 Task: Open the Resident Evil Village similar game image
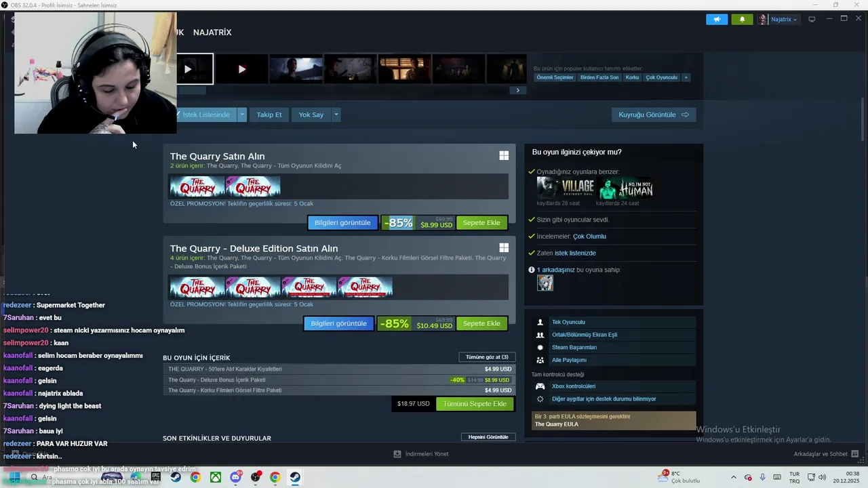click(566, 188)
